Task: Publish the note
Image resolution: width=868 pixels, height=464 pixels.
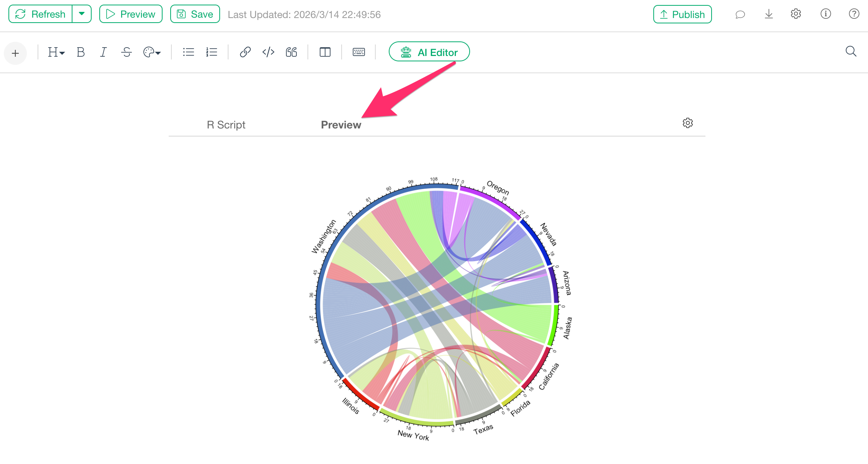Action: [682, 15]
